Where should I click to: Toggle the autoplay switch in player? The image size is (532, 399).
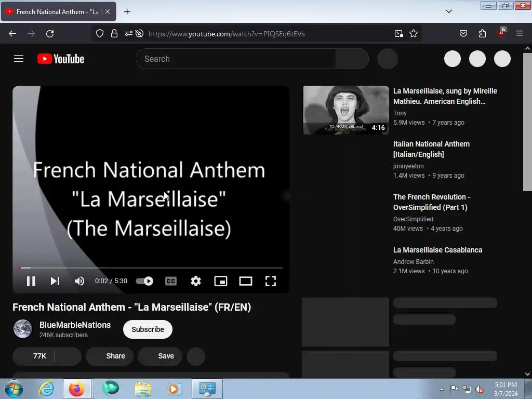pyautogui.click(x=144, y=281)
